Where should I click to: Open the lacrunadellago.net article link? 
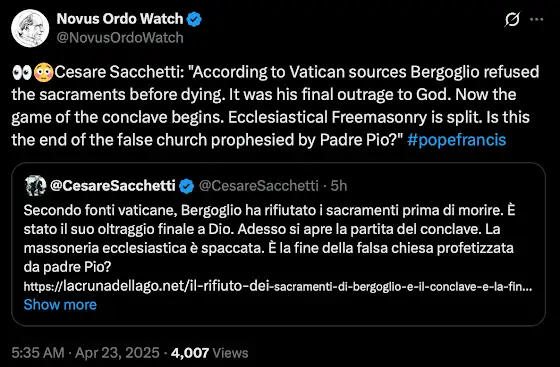pyautogui.click(x=278, y=286)
